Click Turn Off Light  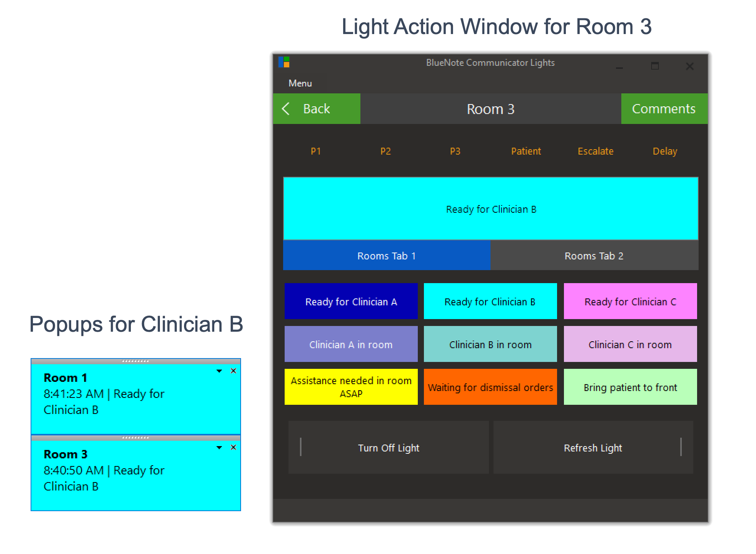388,448
